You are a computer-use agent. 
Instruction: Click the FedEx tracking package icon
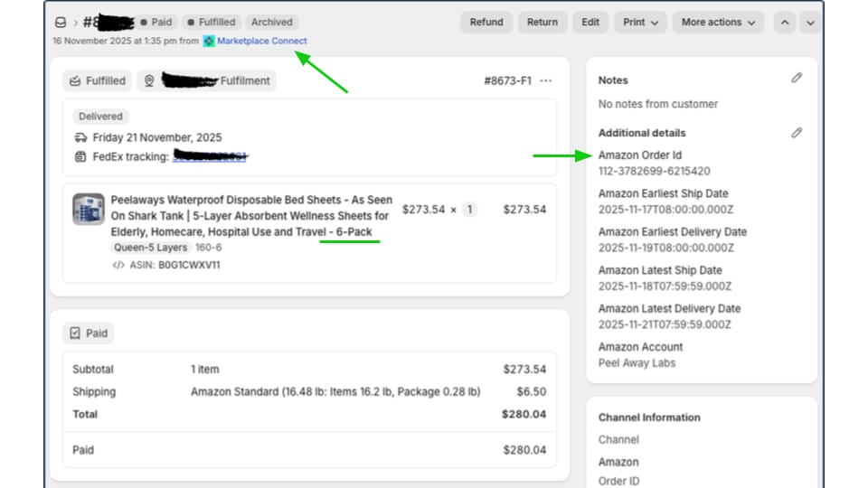pyautogui.click(x=80, y=156)
